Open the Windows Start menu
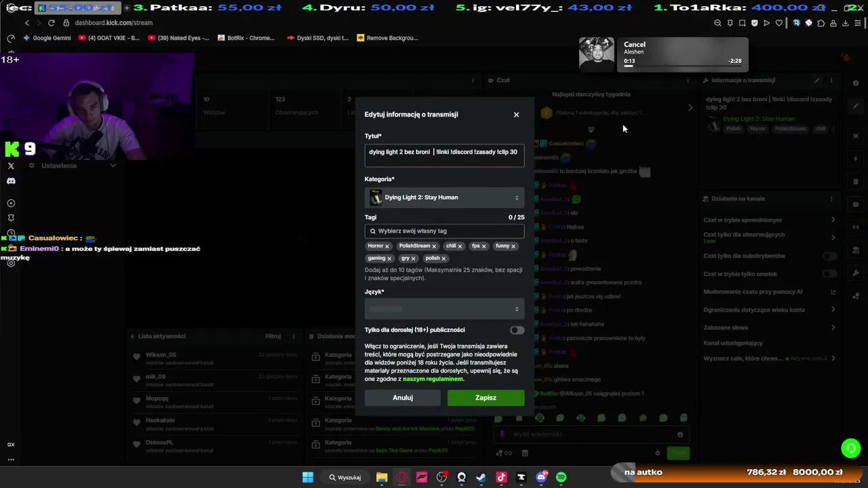The image size is (868, 488). tap(308, 477)
